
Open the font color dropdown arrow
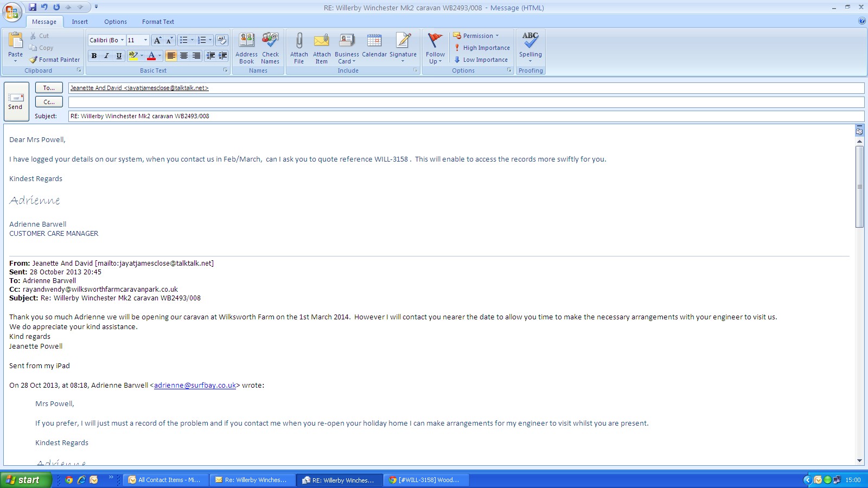click(x=159, y=56)
